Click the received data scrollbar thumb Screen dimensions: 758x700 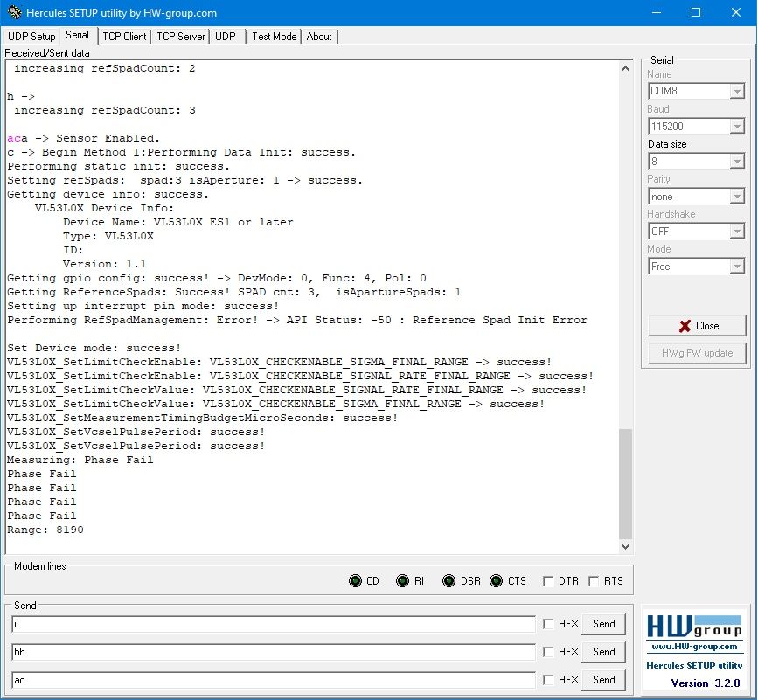click(625, 483)
